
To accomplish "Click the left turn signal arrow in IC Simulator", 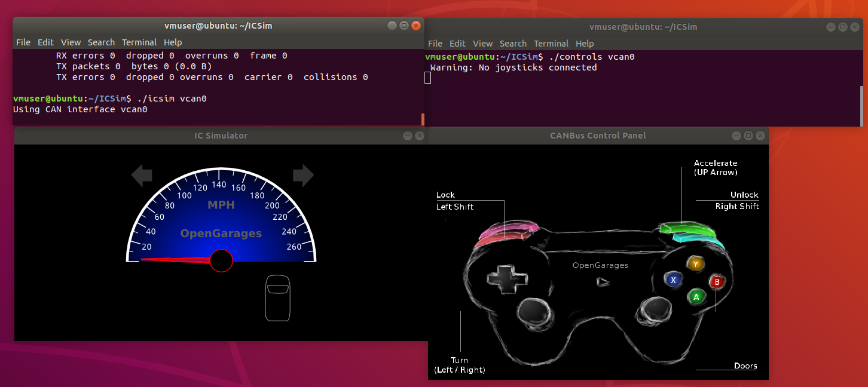I will 142,176.
